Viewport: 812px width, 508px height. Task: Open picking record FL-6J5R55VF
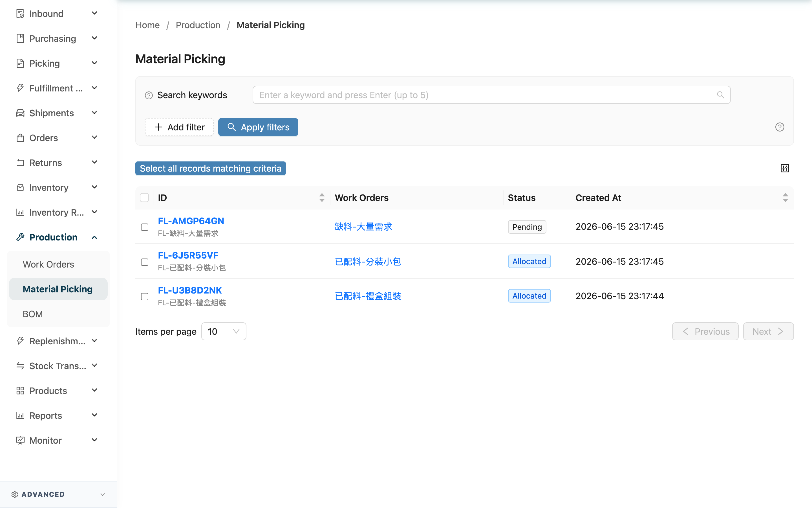(188, 255)
